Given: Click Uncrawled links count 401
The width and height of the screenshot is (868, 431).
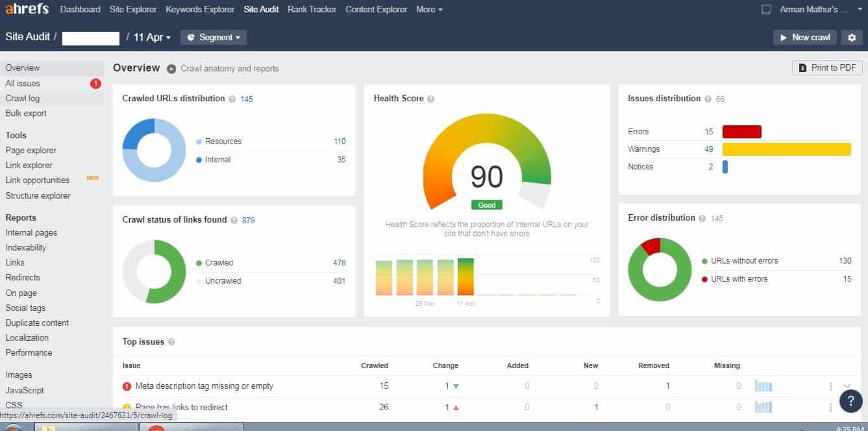Looking at the screenshot, I should click(339, 281).
